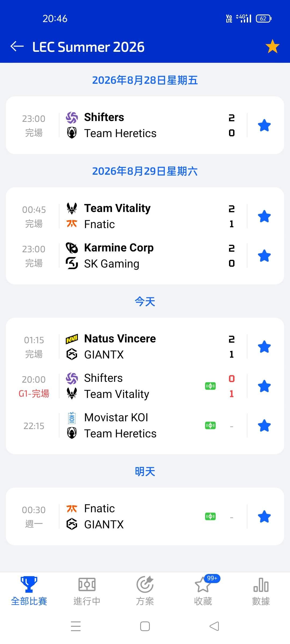Tap the back arrow beside LEC Summer 2026
Screen dimensions: 290x644
[x=17, y=46]
